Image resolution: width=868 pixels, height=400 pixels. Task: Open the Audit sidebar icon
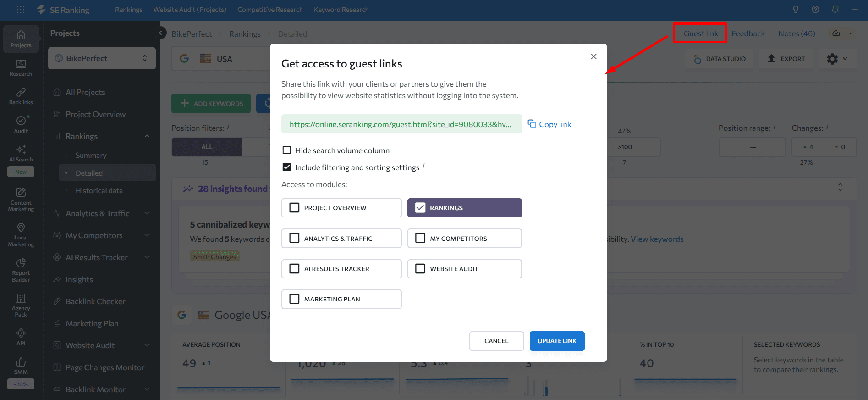coord(21,124)
